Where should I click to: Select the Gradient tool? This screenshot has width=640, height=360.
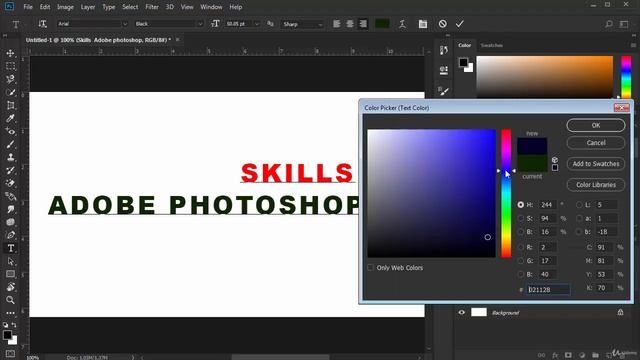click(11, 196)
